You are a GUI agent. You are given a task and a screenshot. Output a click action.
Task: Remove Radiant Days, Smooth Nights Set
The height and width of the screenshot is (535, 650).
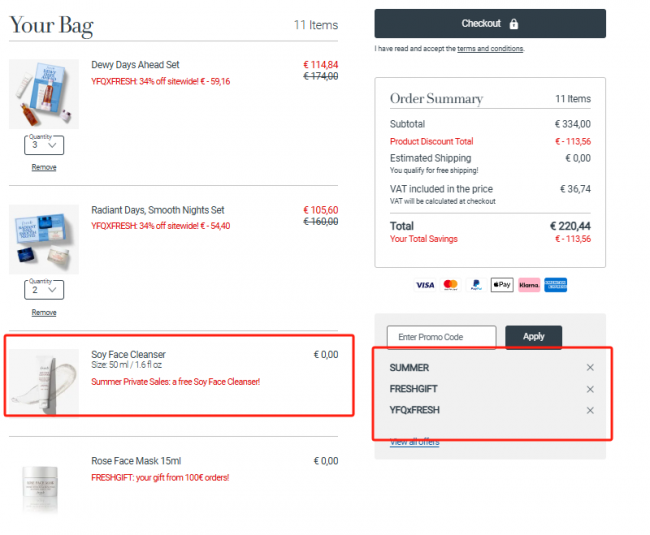pos(44,312)
